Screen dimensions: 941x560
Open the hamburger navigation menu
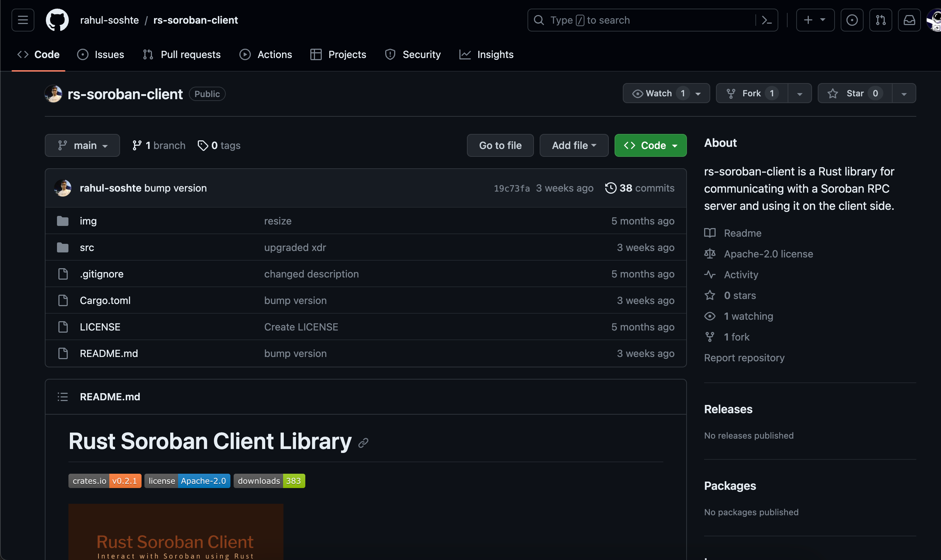[23, 20]
